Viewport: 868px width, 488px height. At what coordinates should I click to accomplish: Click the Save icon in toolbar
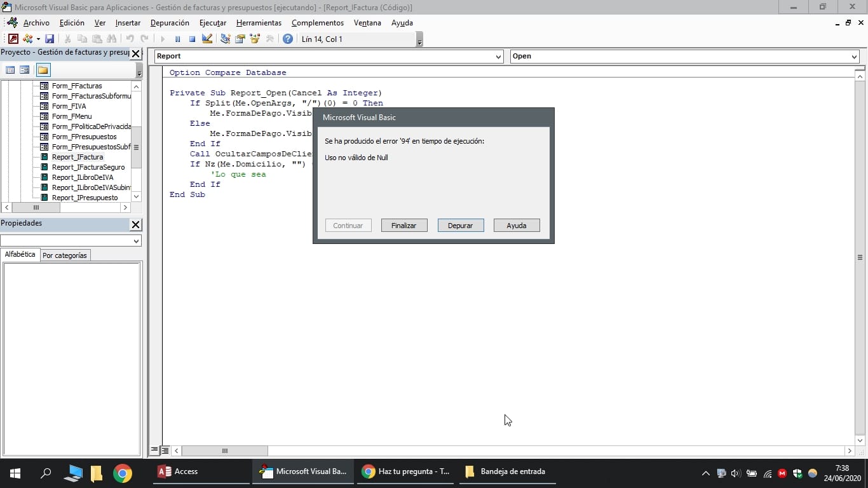(x=50, y=39)
